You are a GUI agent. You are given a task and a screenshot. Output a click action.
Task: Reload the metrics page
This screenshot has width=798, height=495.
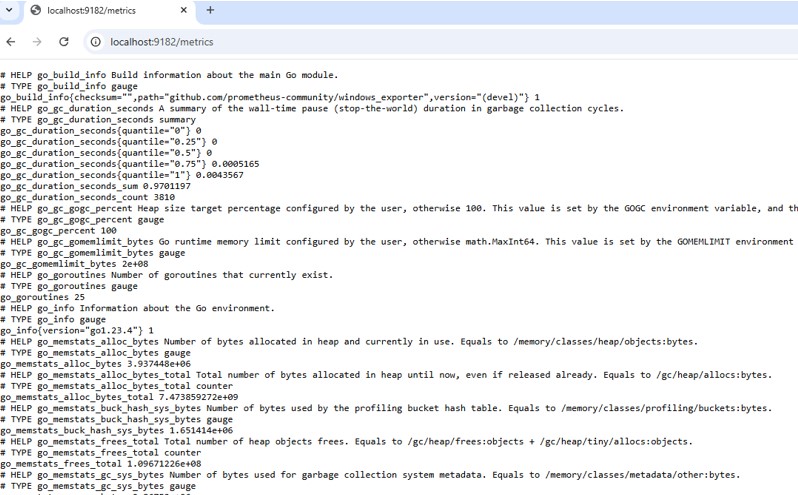coord(64,42)
